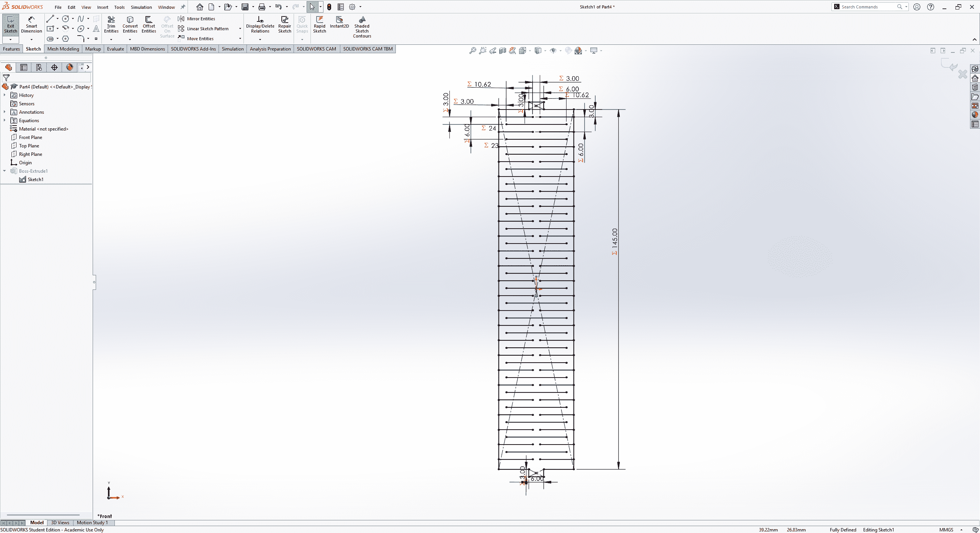The height and width of the screenshot is (533, 980).
Task: Open the Trim Entities dropdown arrow
Action: 111,39
